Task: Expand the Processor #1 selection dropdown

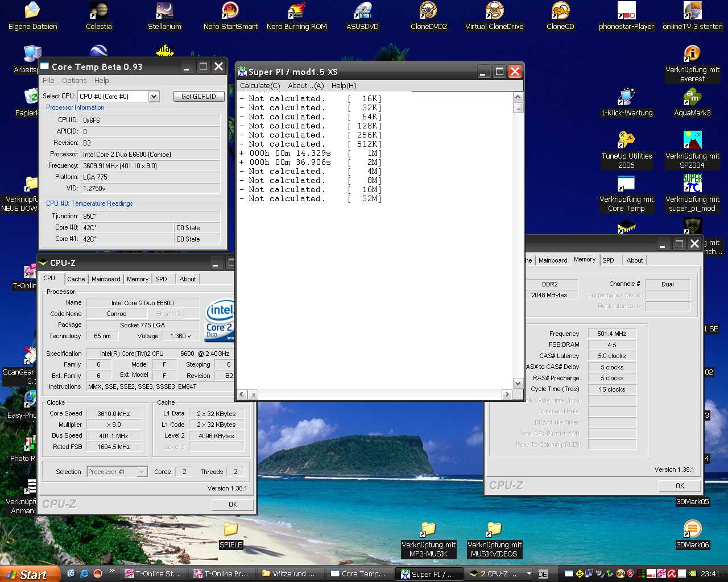Action: (x=142, y=472)
